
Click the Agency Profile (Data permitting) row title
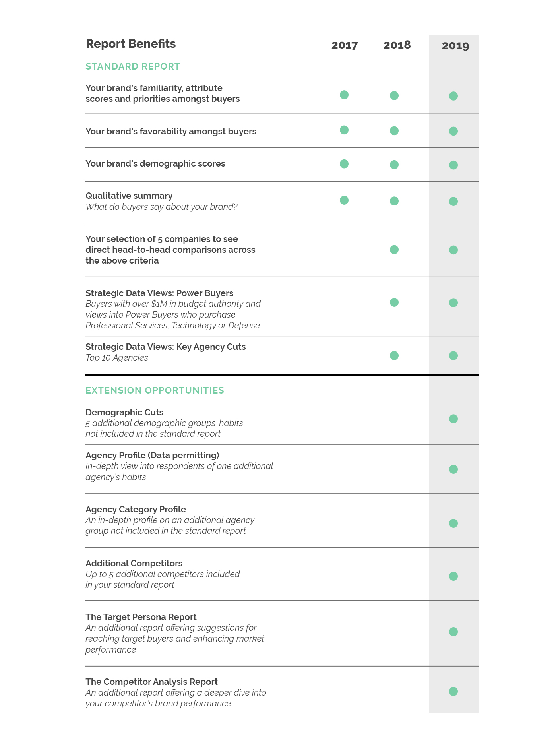(x=152, y=455)
